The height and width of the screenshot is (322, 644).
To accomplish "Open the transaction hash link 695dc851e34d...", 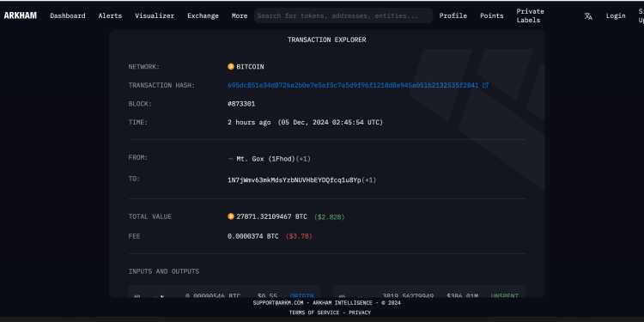I will click(x=353, y=85).
